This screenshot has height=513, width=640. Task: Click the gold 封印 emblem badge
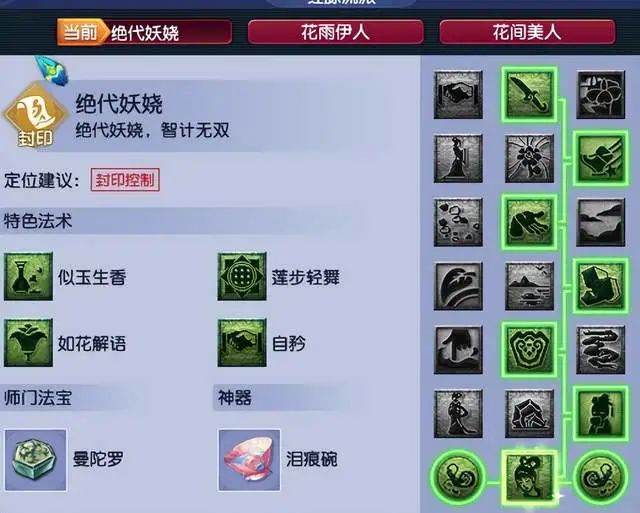pos(35,115)
